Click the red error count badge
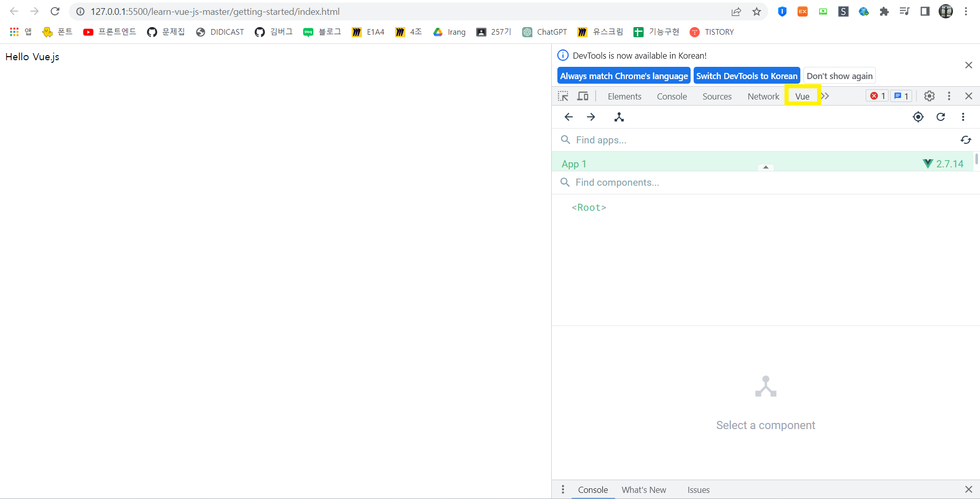The height and width of the screenshot is (499, 980). point(877,96)
